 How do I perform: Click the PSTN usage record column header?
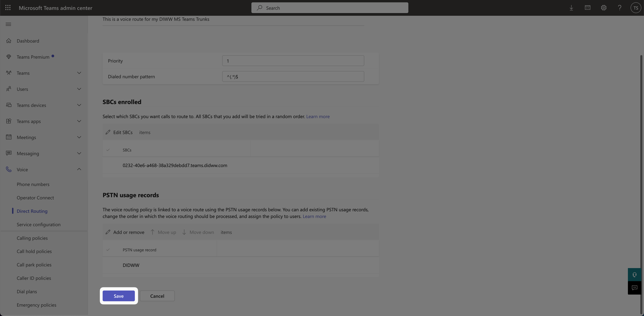point(139,250)
